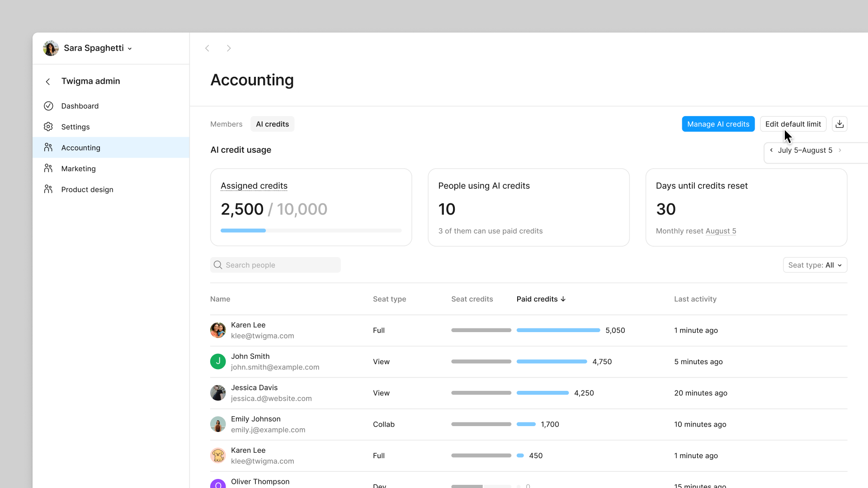Go to next date range after August 5

pos(840,150)
